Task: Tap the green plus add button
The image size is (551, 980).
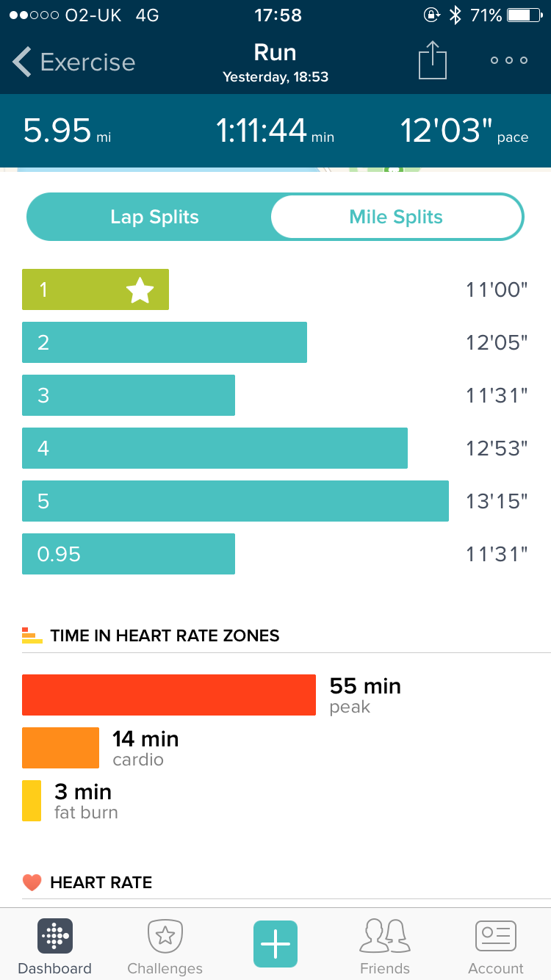Action: (x=275, y=943)
